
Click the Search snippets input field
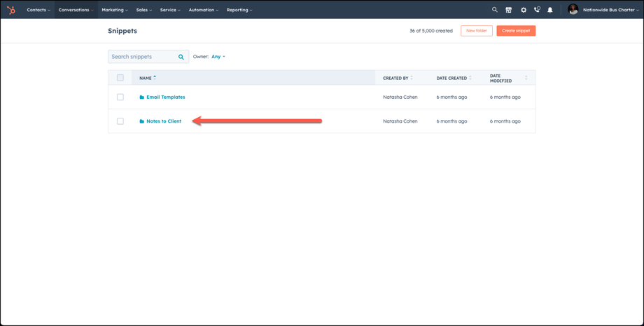click(x=143, y=57)
